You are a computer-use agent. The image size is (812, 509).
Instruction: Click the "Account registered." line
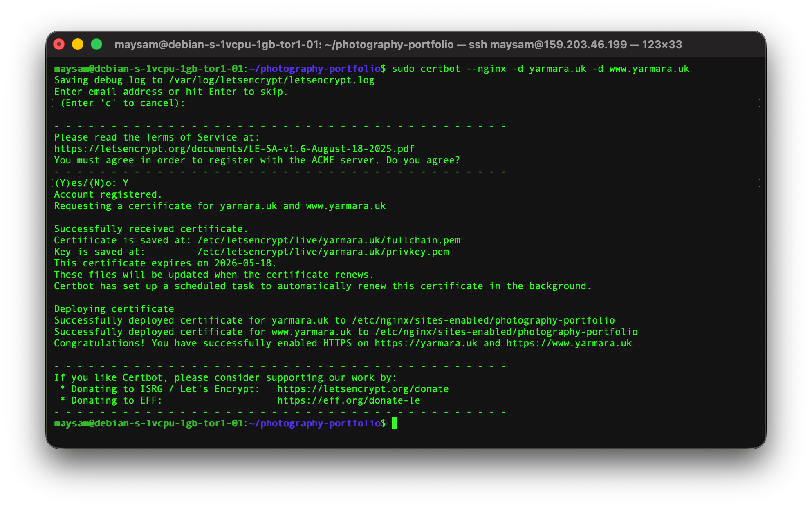tap(108, 194)
